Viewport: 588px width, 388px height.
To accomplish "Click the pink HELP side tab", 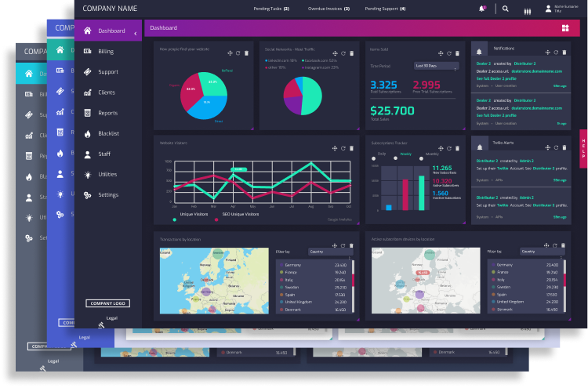I will point(583,149).
